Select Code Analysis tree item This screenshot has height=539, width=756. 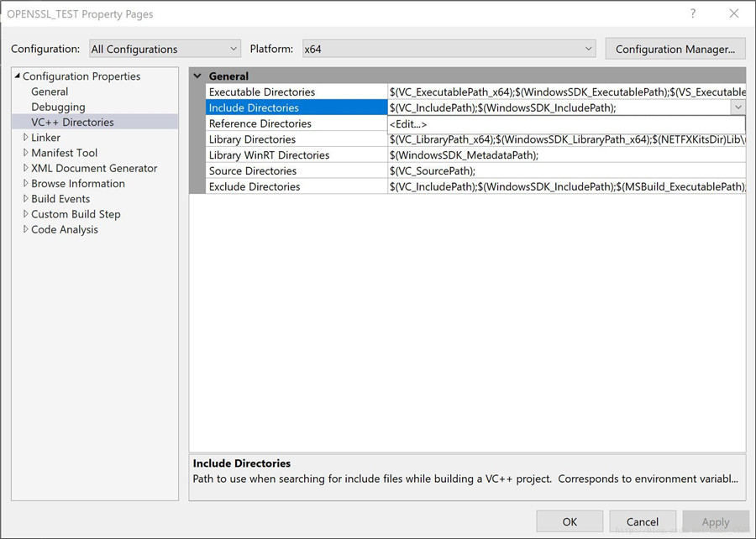tap(65, 229)
